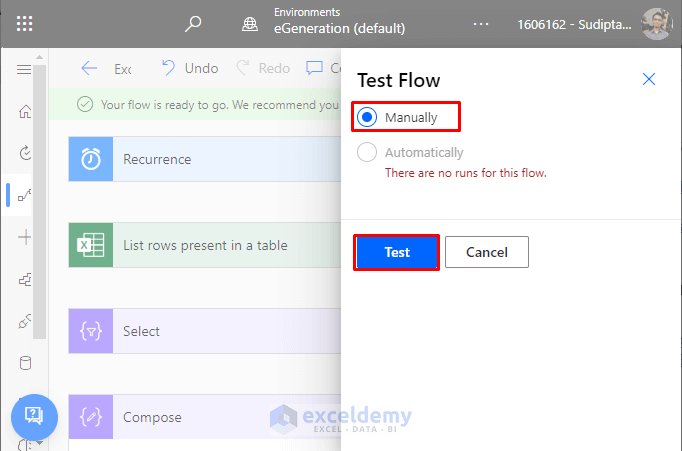The width and height of the screenshot is (682, 451).
Task: Click the Excel icon on List rows step
Action: [x=91, y=245]
